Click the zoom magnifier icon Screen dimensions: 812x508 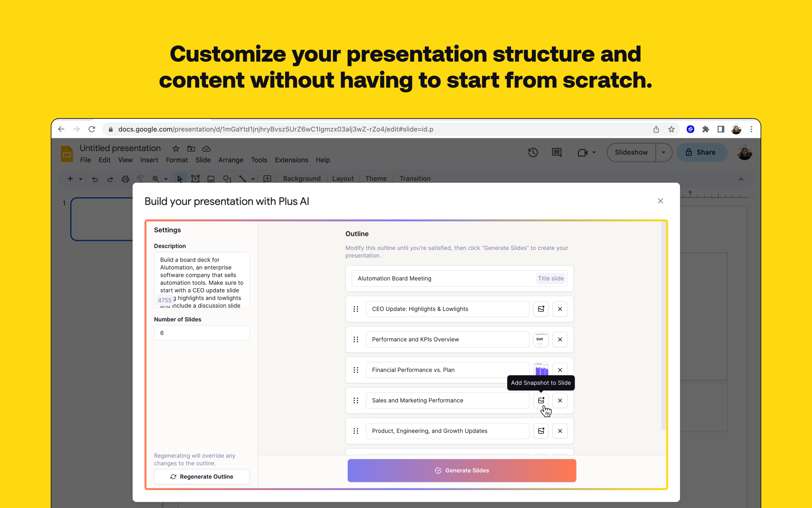click(156, 179)
